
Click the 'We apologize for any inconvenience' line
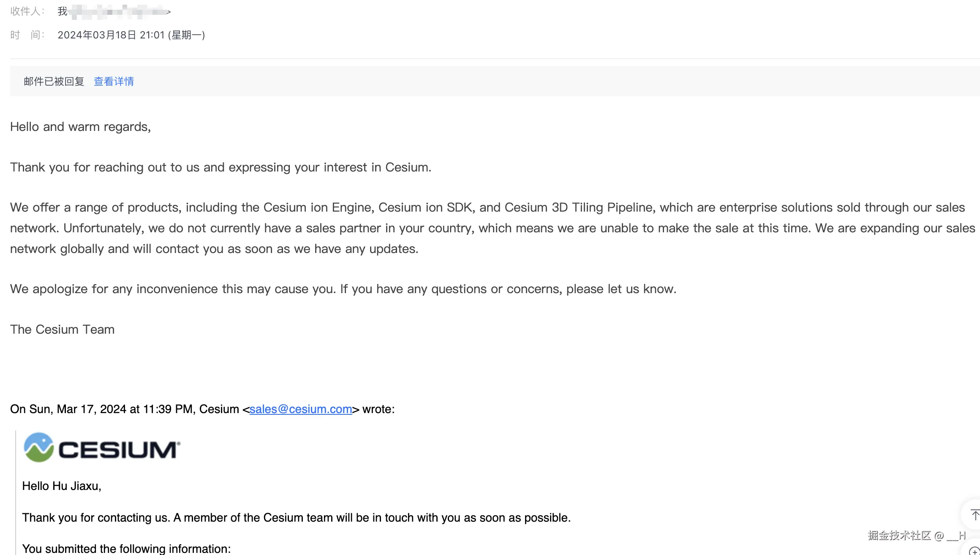coord(343,289)
